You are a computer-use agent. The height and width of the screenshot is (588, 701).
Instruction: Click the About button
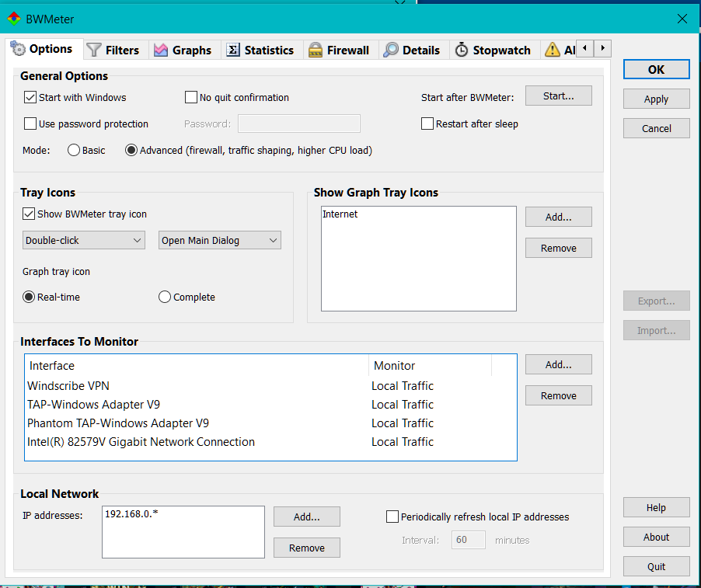coord(656,537)
